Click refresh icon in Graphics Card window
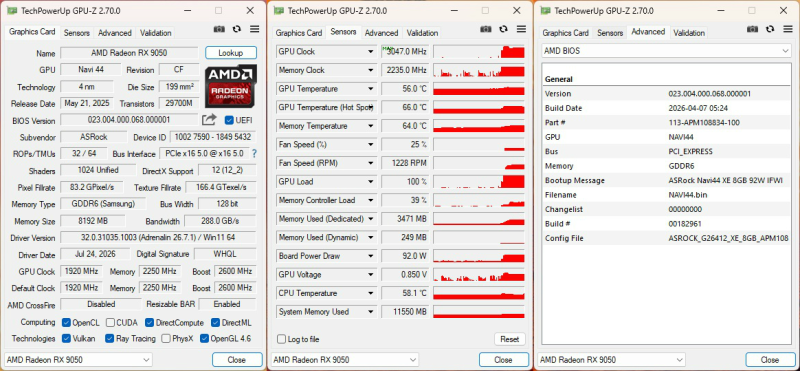This screenshot has width=800, height=371. tap(237, 30)
